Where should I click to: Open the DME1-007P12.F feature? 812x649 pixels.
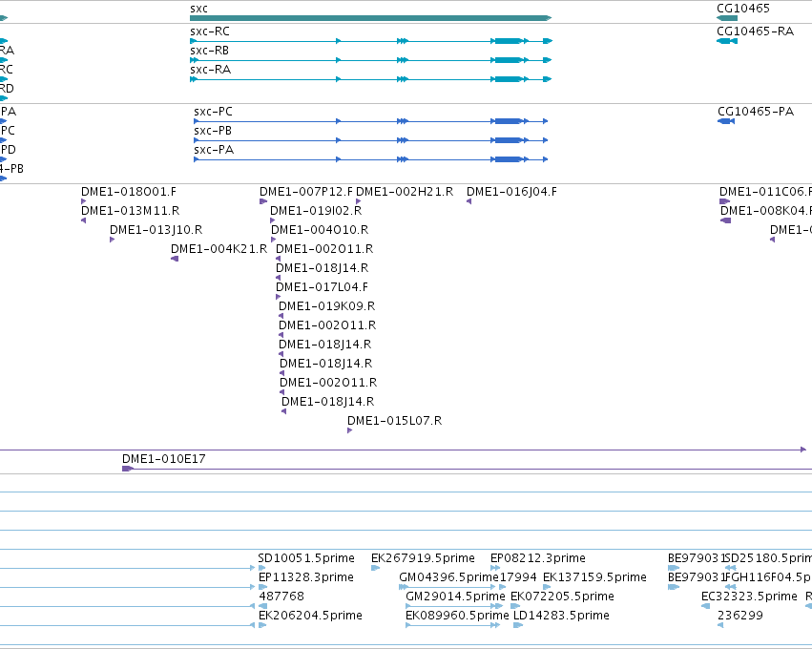point(263,201)
